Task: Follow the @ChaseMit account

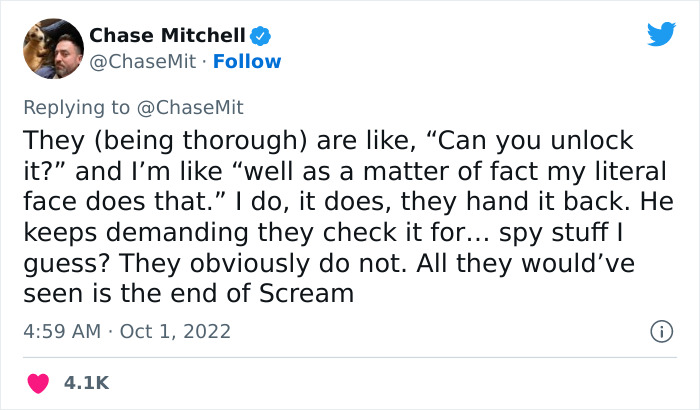Action: click(x=248, y=62)
